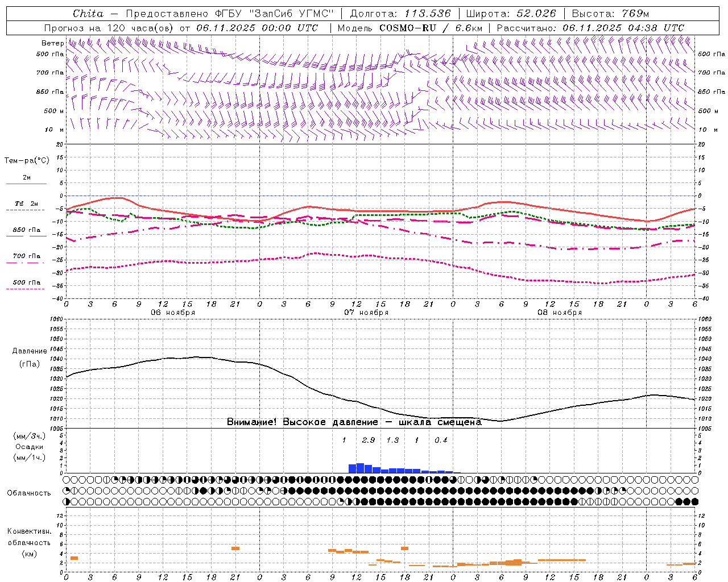728x582 pixels.
Task: Click the Конвективн. облачность panel label
Action: pyautogui.click(x=29, y=537)
